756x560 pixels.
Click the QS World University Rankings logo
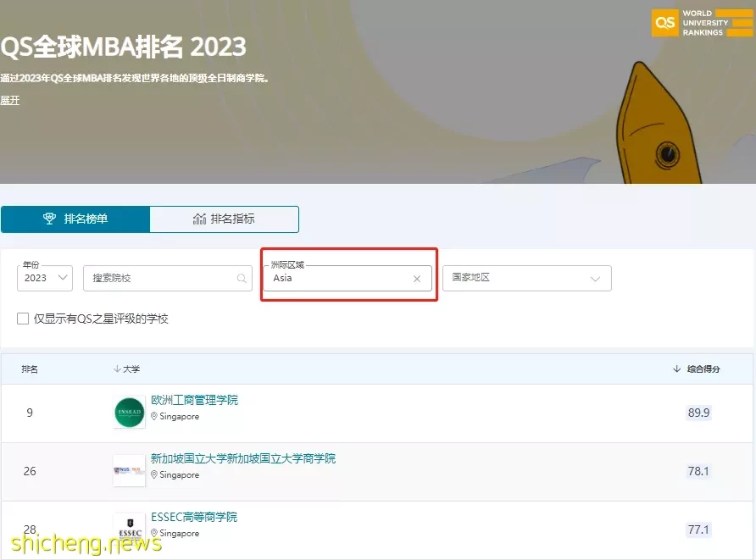pos(702,23)
